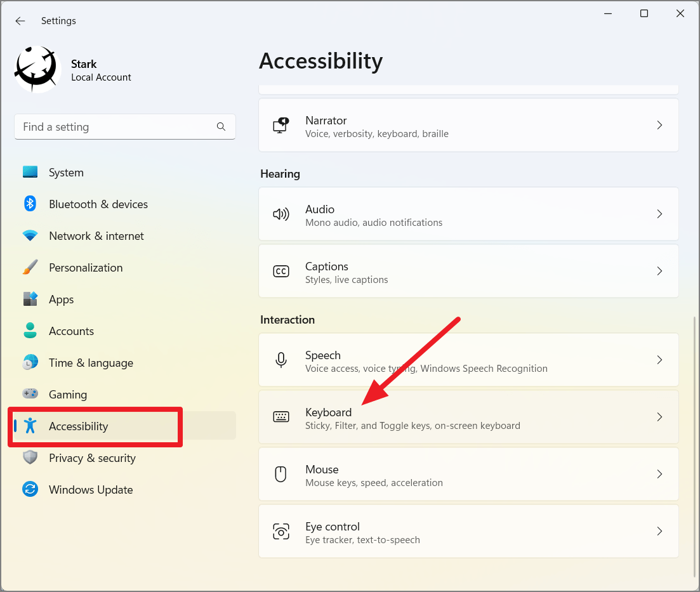This screenshot has width=700, height=592.
Task: Click the back arrow button
Action: tap(20, 20)
